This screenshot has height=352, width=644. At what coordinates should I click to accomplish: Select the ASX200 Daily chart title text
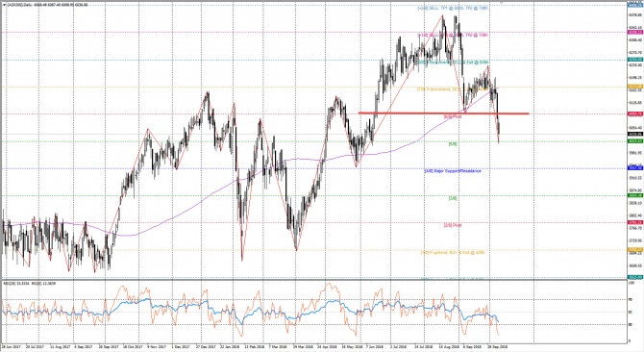(48, 4)
